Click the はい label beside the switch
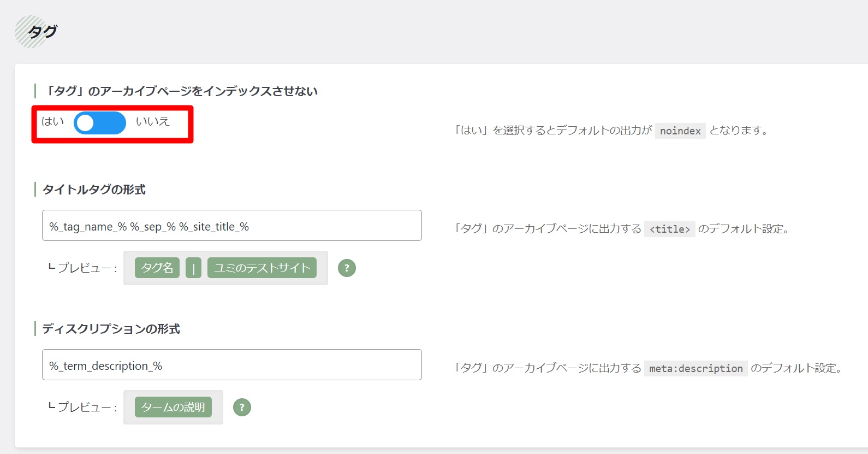 point(53,121)
